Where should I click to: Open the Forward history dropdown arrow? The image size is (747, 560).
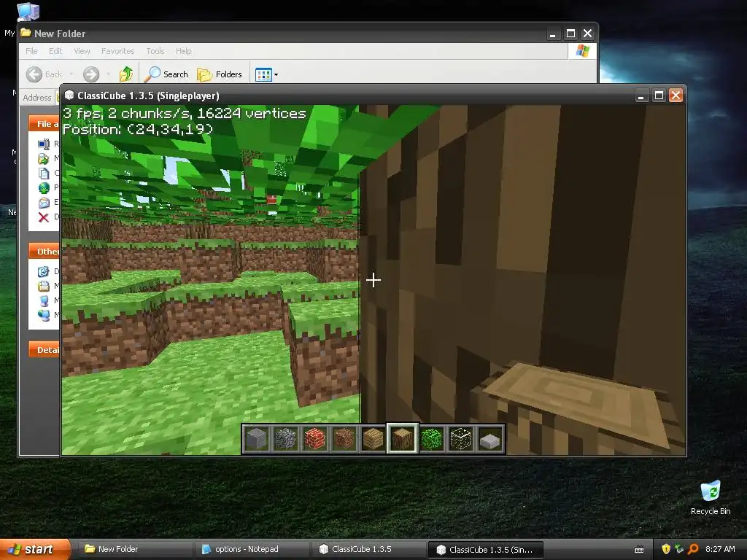pos(108,74)
